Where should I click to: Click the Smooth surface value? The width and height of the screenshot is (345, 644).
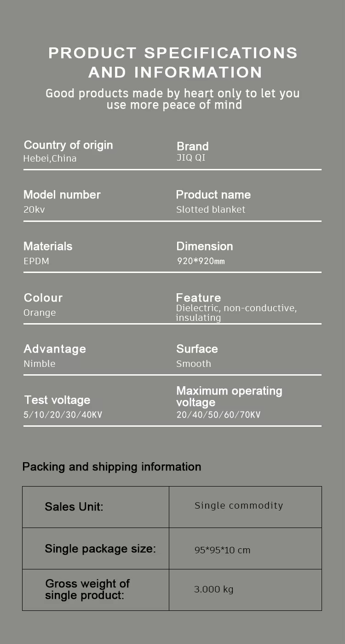pos(193,364)
